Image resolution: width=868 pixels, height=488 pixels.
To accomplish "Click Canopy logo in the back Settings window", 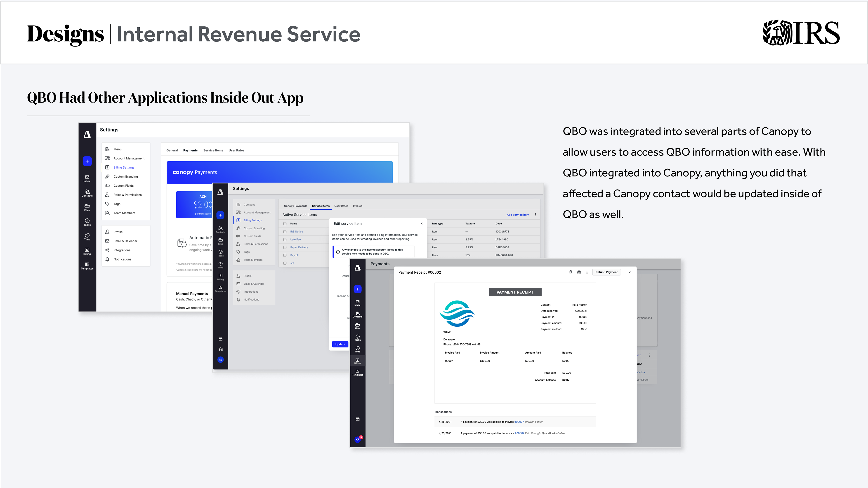I will [x=87, y=134].
